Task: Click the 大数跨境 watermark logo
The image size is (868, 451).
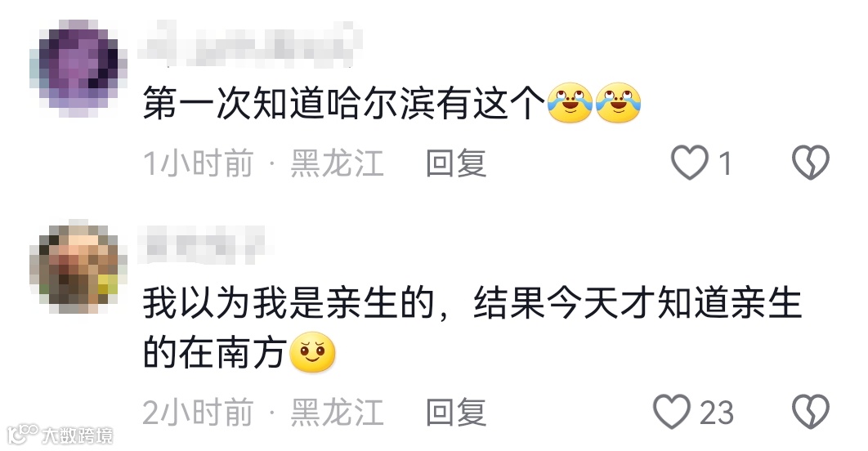Action: coord(60,435)
